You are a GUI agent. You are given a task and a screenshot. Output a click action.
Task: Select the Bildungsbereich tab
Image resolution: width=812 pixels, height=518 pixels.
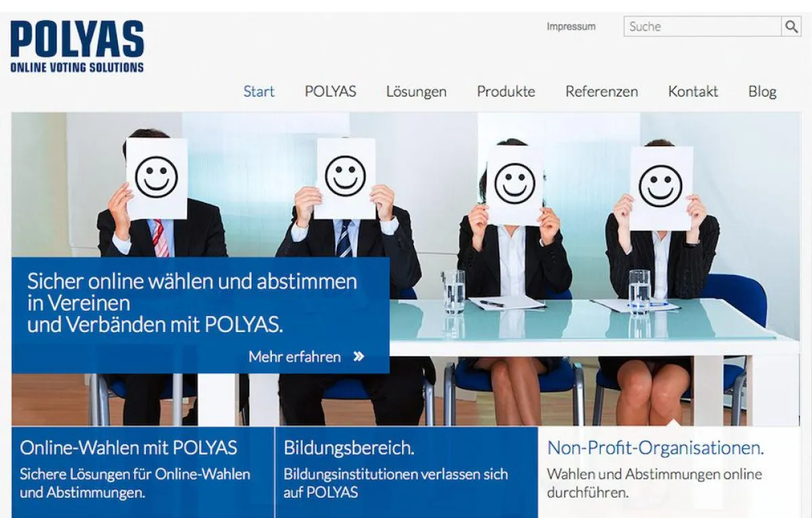[406, 472]
